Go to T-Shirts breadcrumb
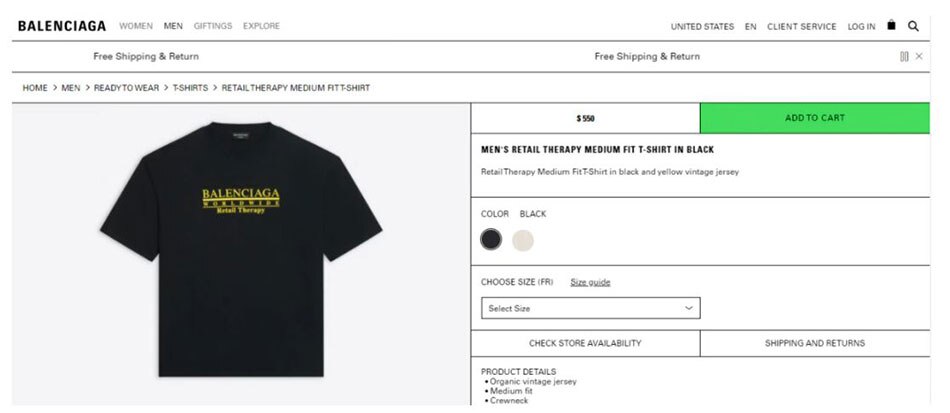Screen dimensions: 950x413 tap(190, 88)
